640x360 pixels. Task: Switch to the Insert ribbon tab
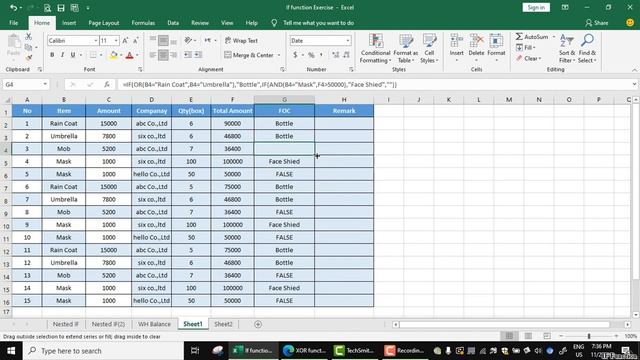pos(69,23)
